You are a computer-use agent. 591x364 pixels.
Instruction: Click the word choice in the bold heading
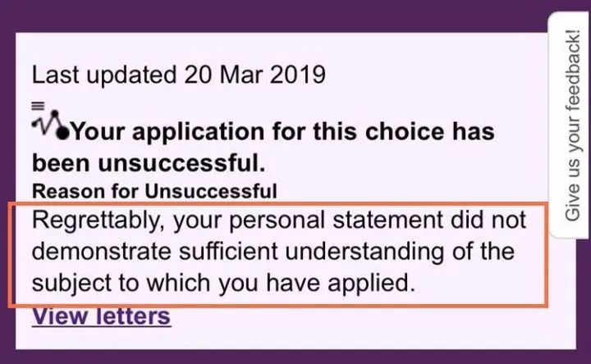(x=405, y=132)
